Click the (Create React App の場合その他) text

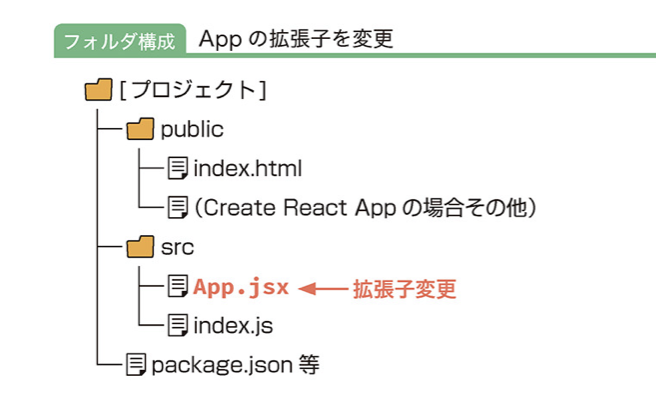pyautogui.click(x=365, y=208)
